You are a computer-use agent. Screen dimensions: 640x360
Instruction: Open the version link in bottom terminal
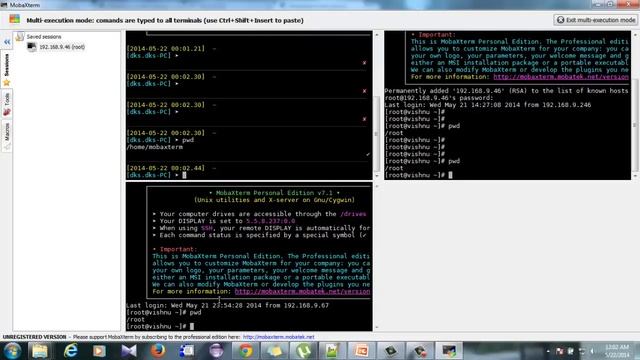(302, 291)
